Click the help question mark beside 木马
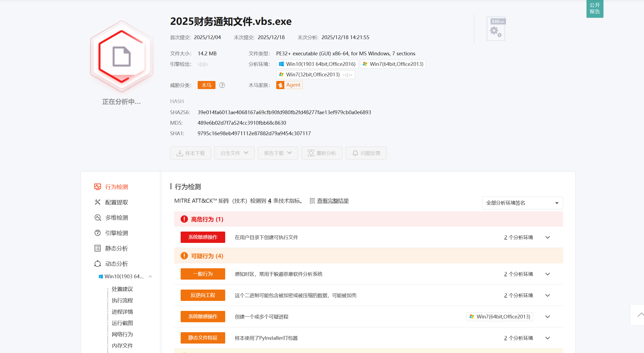This screenshot has height=353, width=644. click(x=222, y=85)
